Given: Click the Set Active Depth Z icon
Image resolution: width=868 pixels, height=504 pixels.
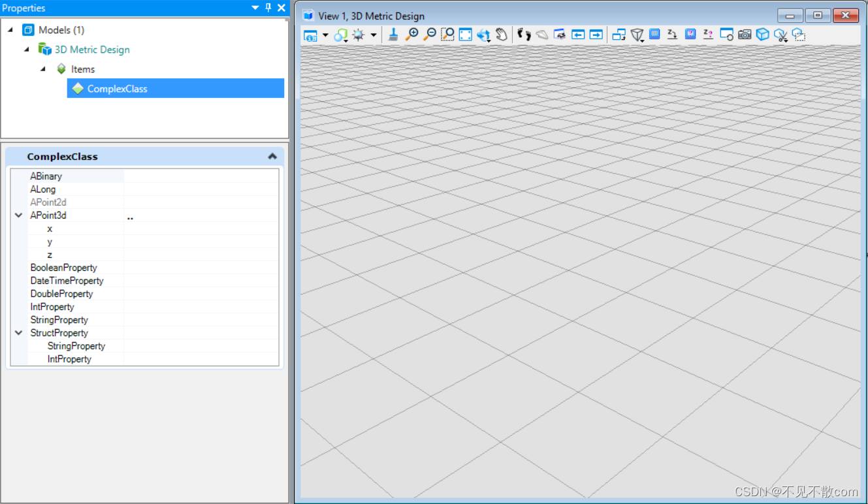Looking at the screenshot, I should [672, 35].
